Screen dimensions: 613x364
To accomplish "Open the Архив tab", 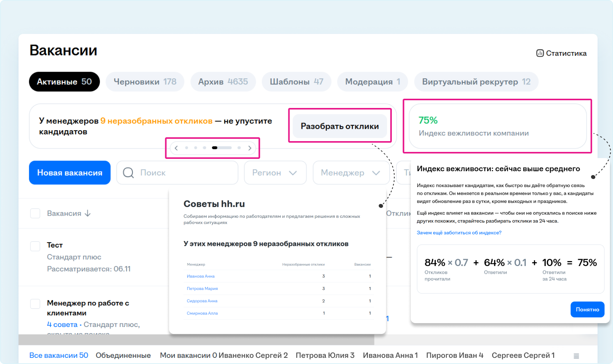I will [x=223, y=82].
